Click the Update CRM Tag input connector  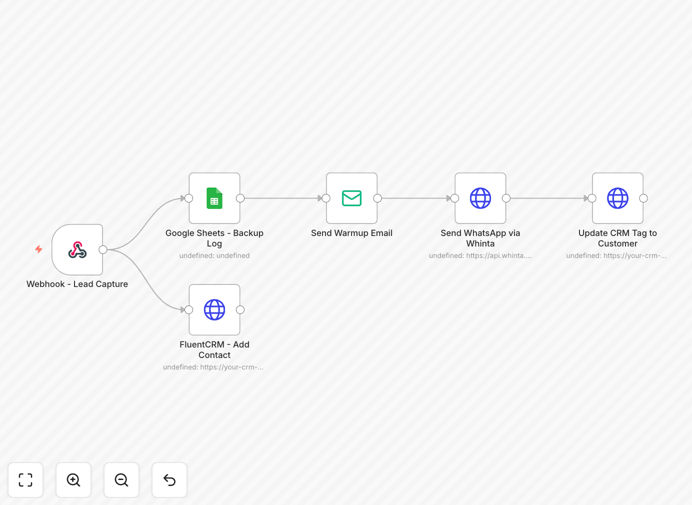pyautogui.click(x=592, y=198)
